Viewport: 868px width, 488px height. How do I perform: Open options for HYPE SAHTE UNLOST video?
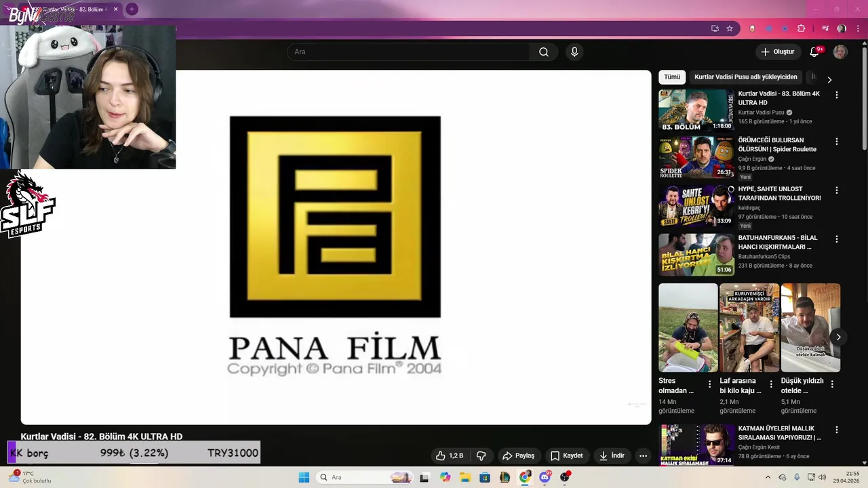(837, 190)
